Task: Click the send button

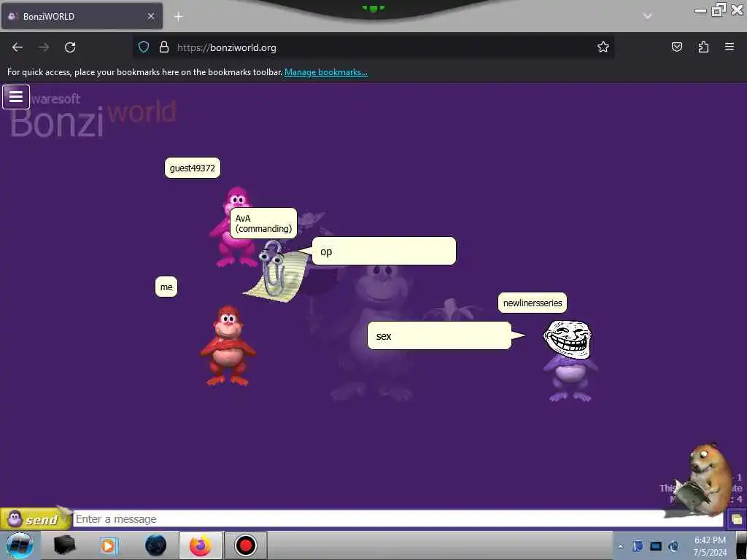Action: tap(35, 518)
